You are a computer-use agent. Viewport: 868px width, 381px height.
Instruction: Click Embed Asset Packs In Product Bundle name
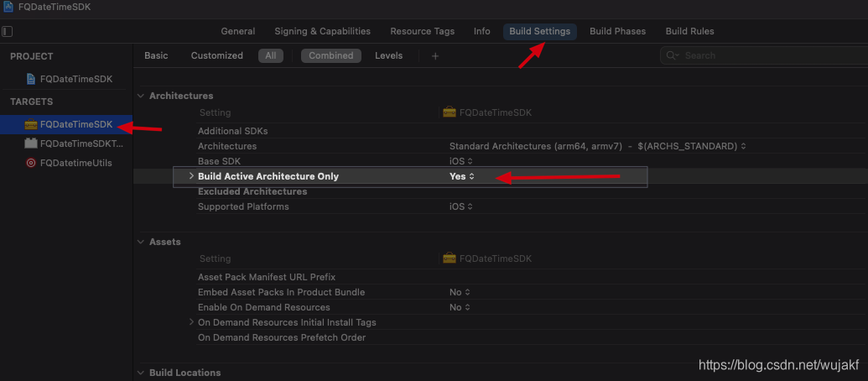point(281,292)
